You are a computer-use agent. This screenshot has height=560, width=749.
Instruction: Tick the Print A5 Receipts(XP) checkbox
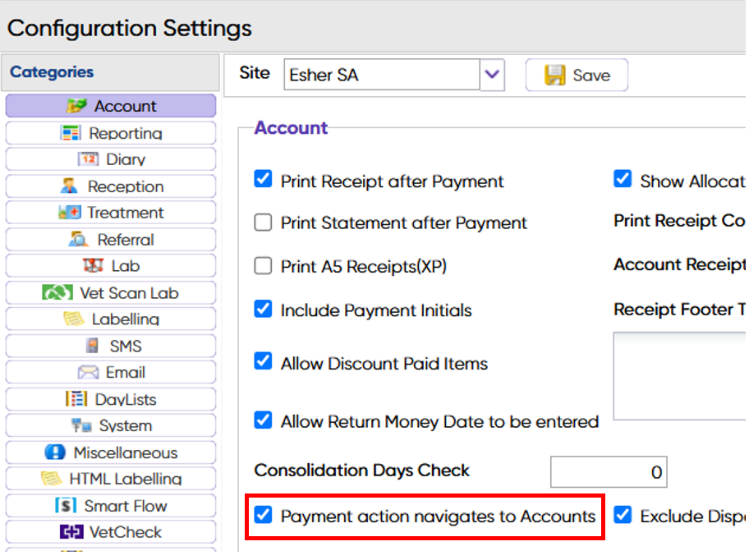(x=263, y=266)
